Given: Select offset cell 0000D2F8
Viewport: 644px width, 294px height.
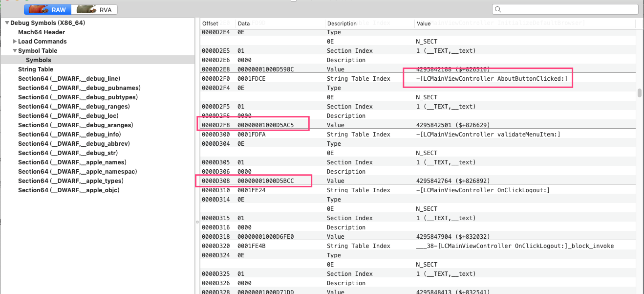Looking at the screenshot, I should click(x=215, y=125).
